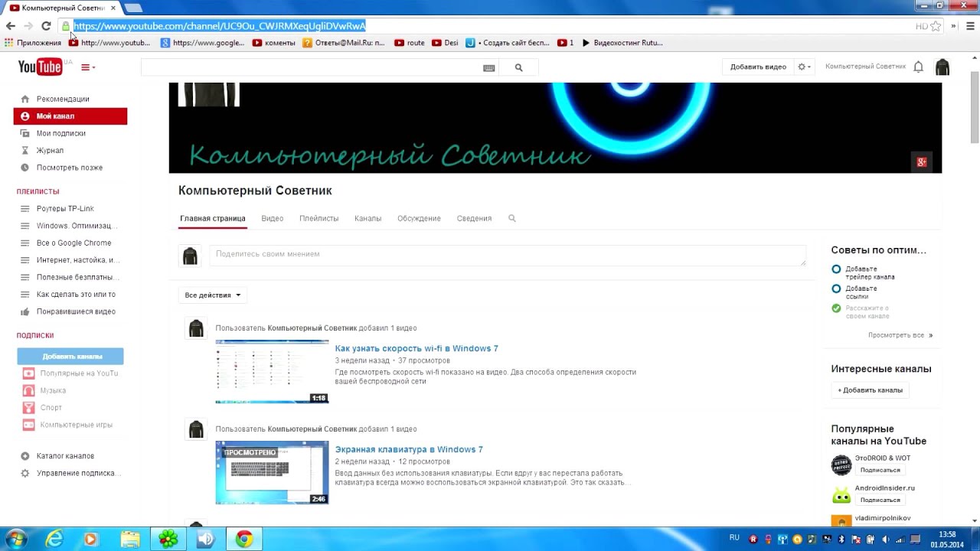Viewport: 980px width, 551px height.
Task: Click the YouTube logo
Action: (40, 67)
